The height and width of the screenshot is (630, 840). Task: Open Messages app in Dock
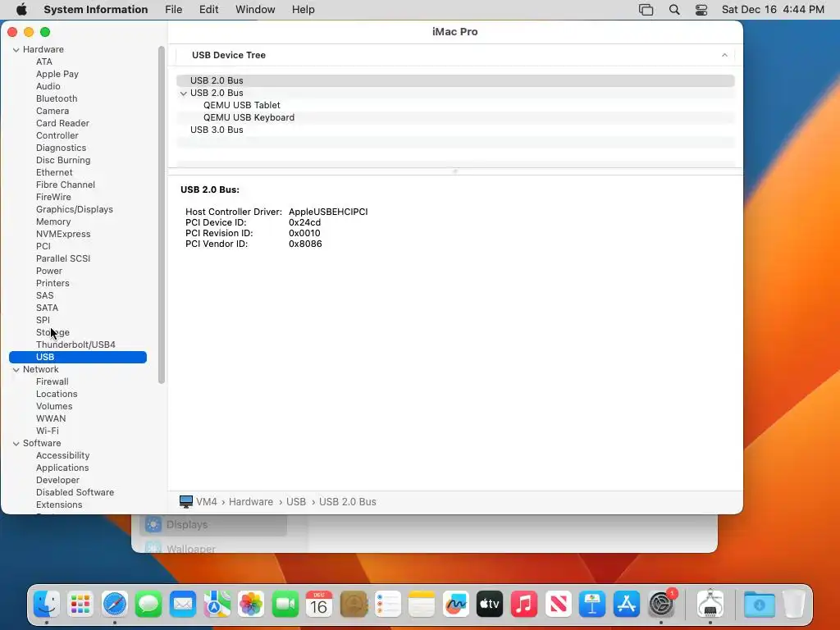[x=148, y=605]
